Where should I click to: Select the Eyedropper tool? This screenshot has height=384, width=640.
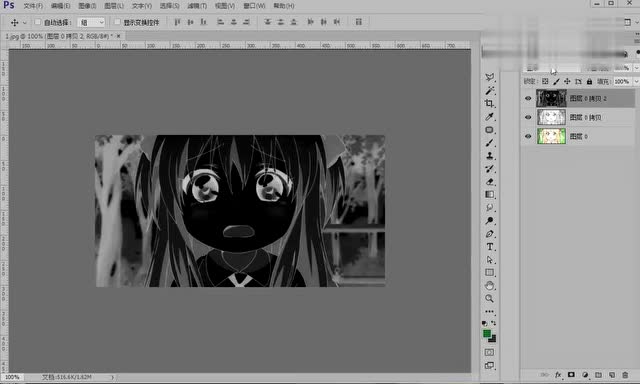coord(490,117)
